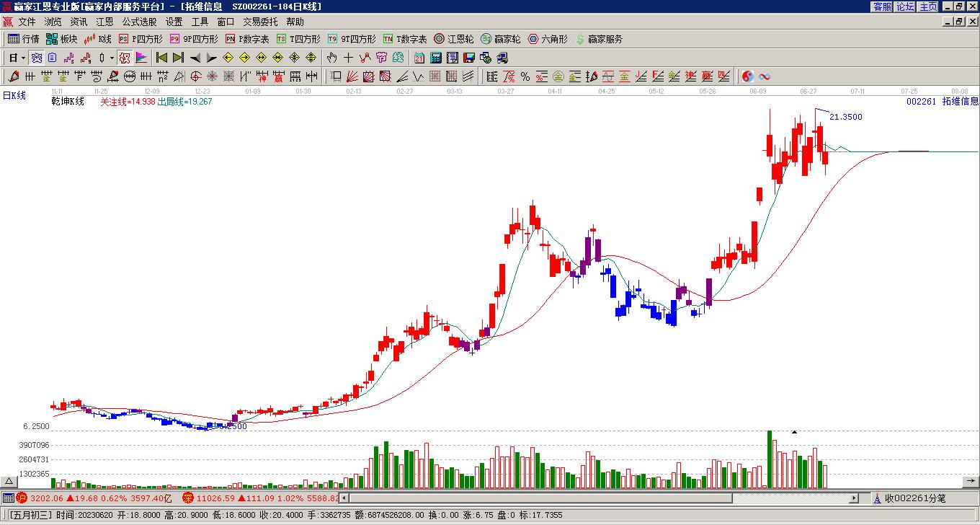Open the 窗口 menu
The width and height of the screenshot is (980, 525).
pos(226,22)
